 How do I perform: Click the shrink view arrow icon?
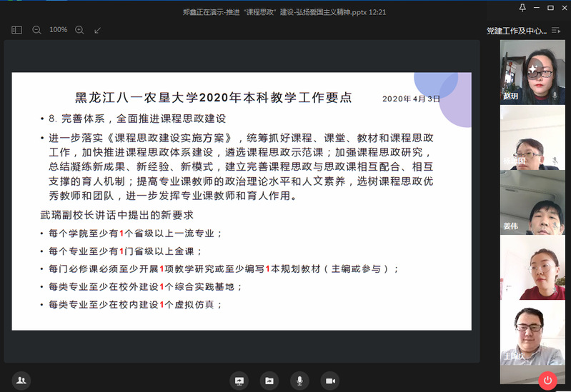98,30
